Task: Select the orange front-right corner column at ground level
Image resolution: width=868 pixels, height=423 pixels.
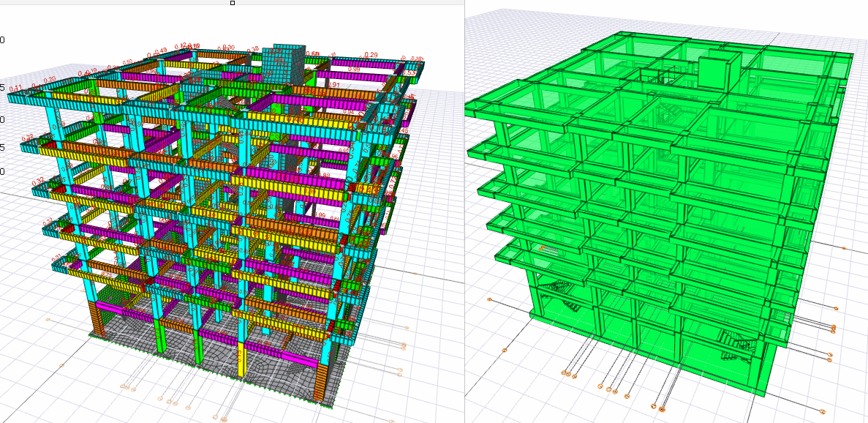Action: pos(321,383)
